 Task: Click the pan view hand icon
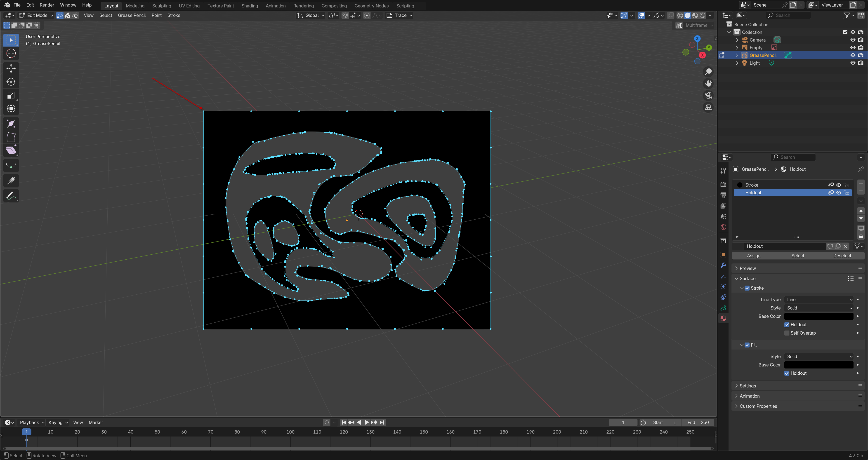(708, 84)
